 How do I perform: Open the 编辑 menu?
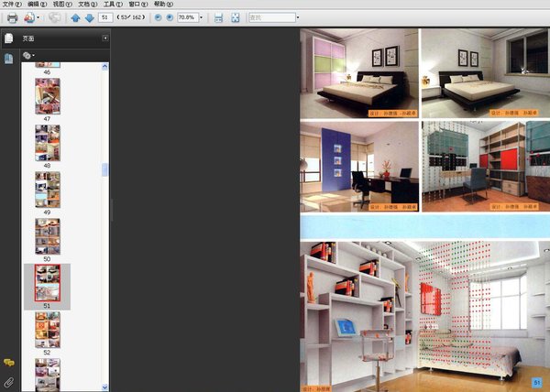click(38, 5)
